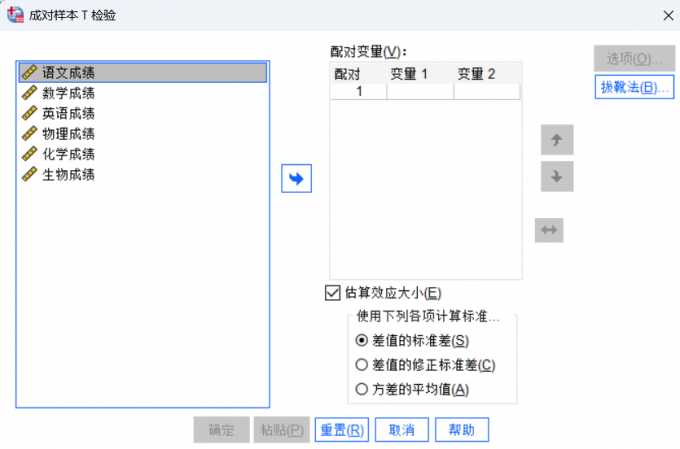Toggle the 估算效应大小(E) checkbox
The width and height of the screenshot is (680, 449).
point(332,293)
